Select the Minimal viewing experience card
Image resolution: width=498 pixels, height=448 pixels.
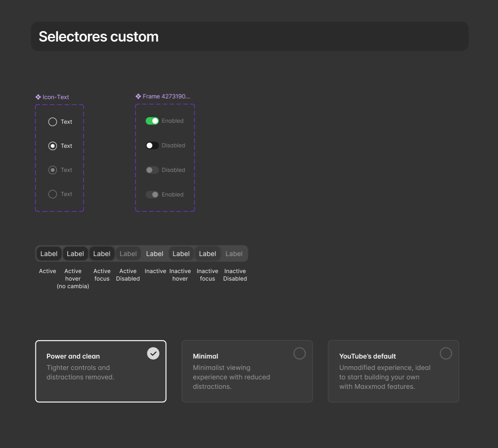(247, 371)
